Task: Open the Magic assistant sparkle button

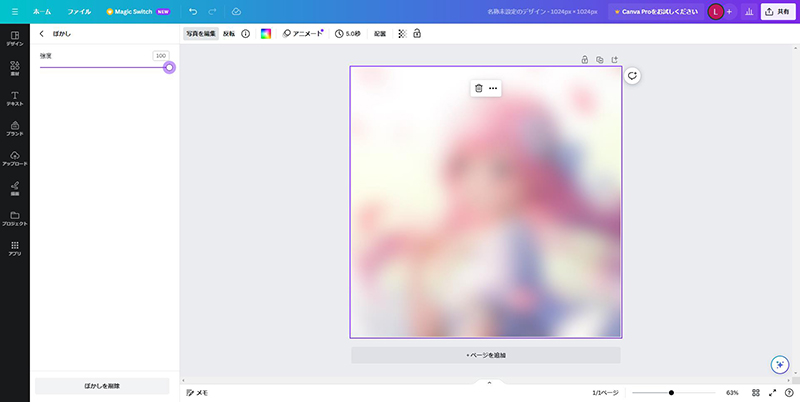Action: coord(780,365)
